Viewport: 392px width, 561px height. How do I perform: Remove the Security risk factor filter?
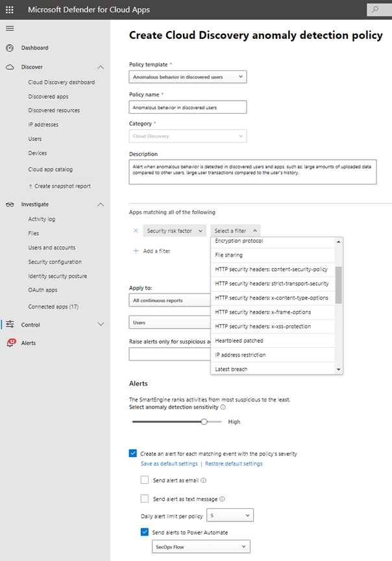coord(136,231)
